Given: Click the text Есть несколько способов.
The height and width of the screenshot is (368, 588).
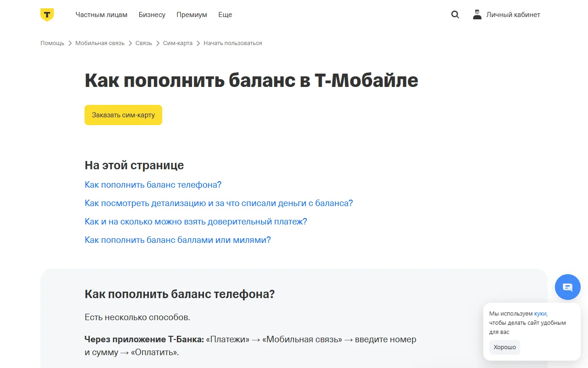Looking at the screenshot, I should coord(137,317).
